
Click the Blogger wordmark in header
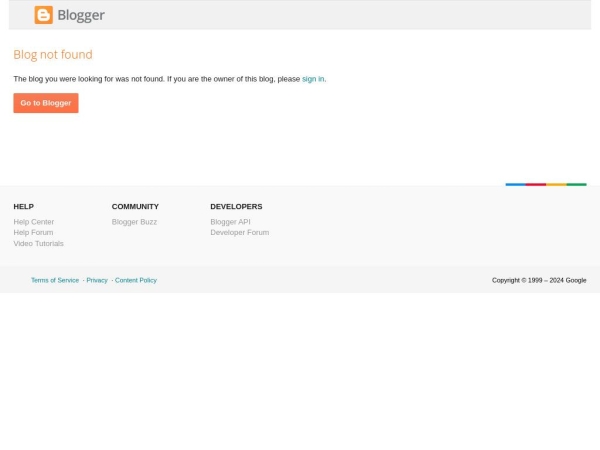pyautogui.click(x=81, y=15)
